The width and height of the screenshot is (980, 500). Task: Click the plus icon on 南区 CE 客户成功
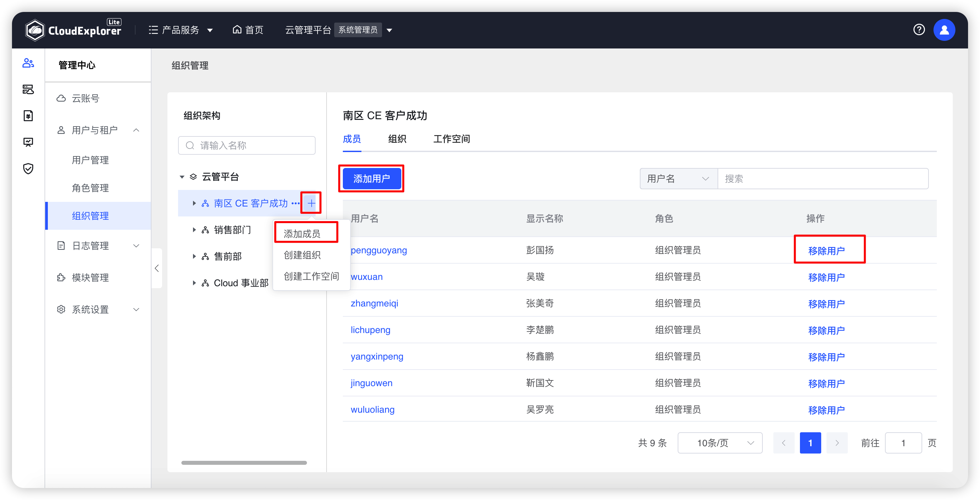(x=311, y=203)
